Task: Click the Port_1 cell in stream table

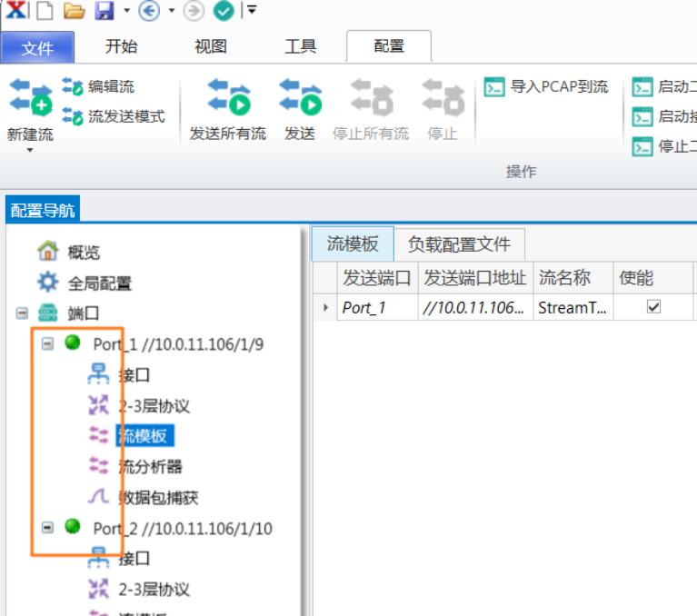Action: [x=377, y=307]
